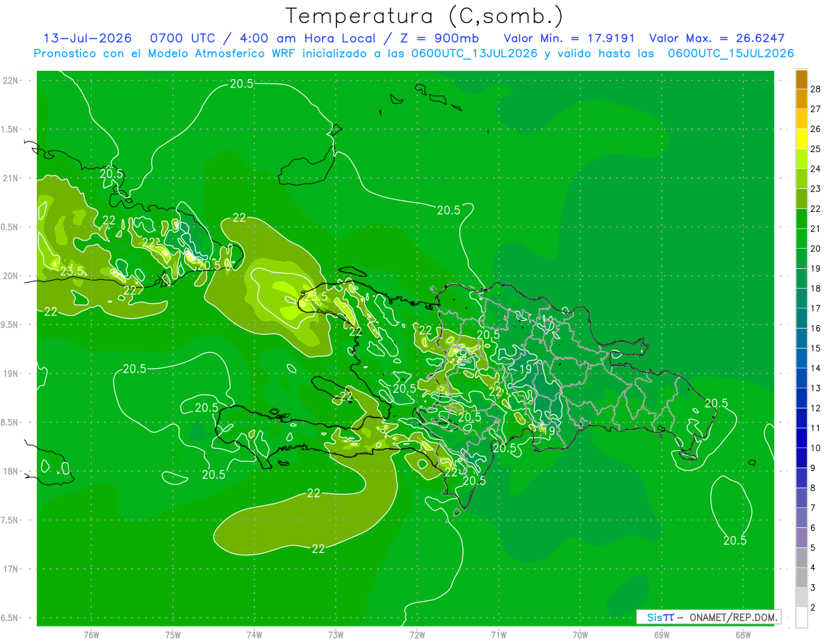This screenshot has height=644, width=834.
Task: Click legend value '4' in color scale
Action: coord(814,568)
